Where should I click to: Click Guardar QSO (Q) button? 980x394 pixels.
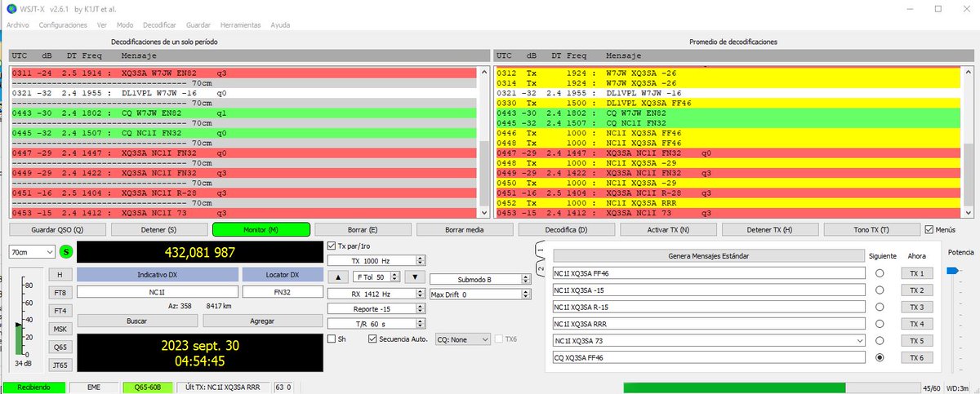[x=57, y=230]
